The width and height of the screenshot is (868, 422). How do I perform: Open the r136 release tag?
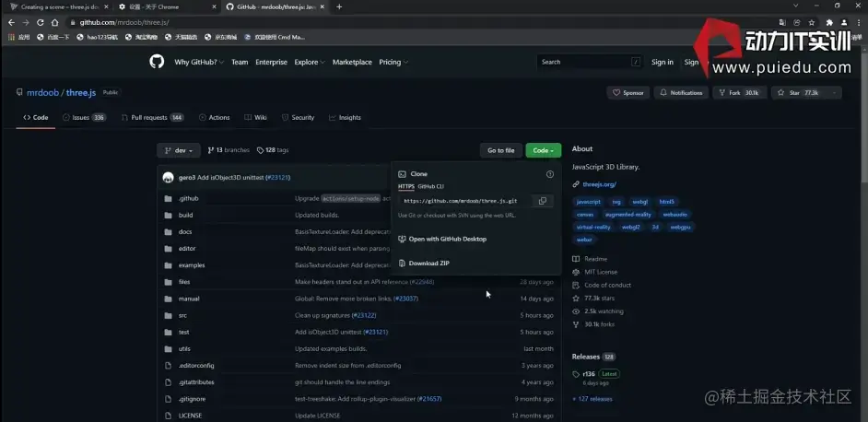coord(589,374)
